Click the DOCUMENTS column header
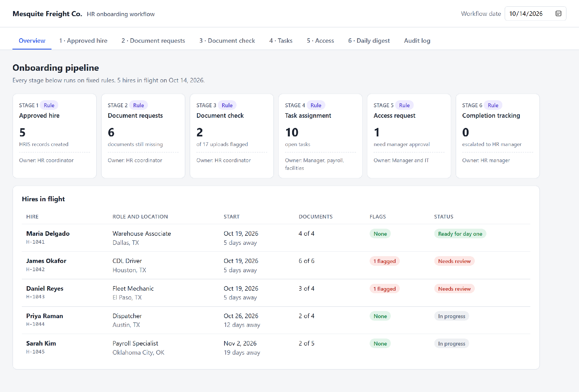The height and width of the screenshot is (392, 579). pyautogui.click(x=316, y=217)
